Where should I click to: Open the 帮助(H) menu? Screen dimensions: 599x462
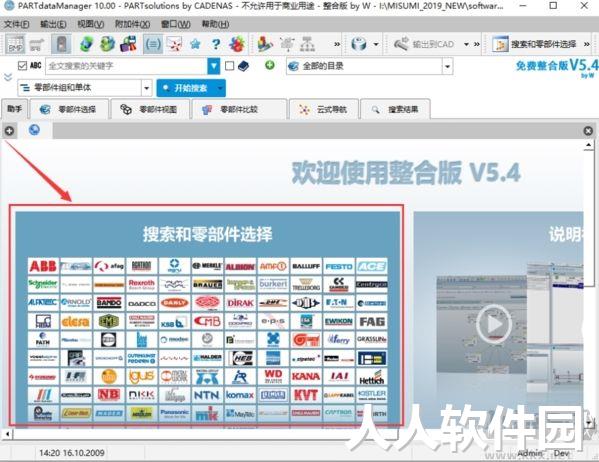tap(215, 24)
